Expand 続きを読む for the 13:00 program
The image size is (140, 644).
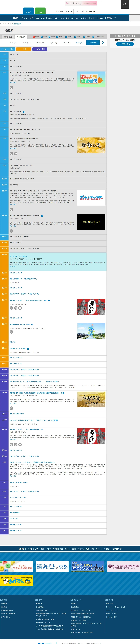(13, 267)
